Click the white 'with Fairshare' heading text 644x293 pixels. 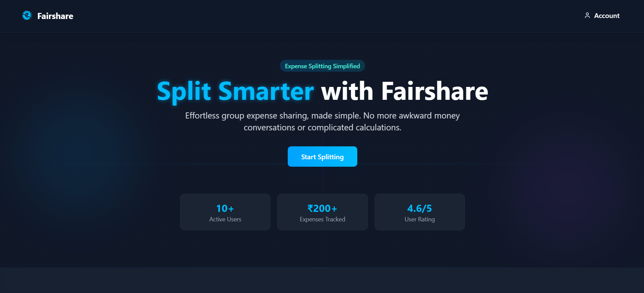[404, 92]
